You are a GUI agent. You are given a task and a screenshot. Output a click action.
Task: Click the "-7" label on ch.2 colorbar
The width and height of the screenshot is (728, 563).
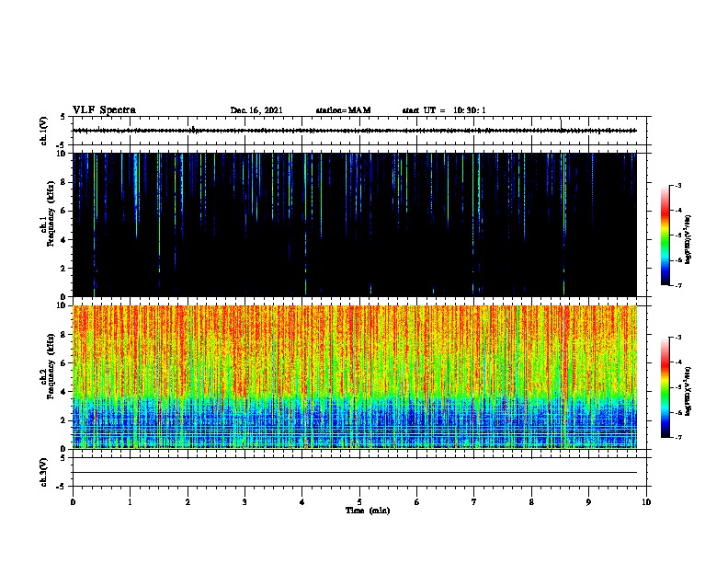pyautogui.click(x=677, y=438)
